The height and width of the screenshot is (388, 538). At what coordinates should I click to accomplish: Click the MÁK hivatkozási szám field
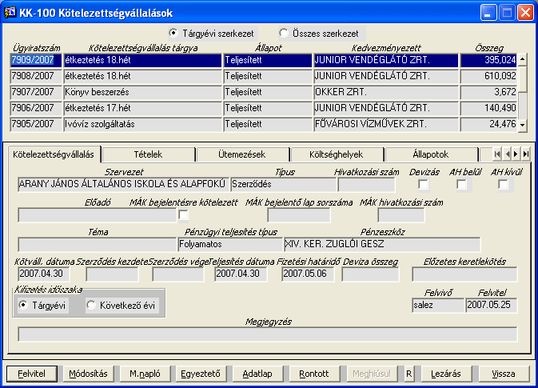[401, 215]
